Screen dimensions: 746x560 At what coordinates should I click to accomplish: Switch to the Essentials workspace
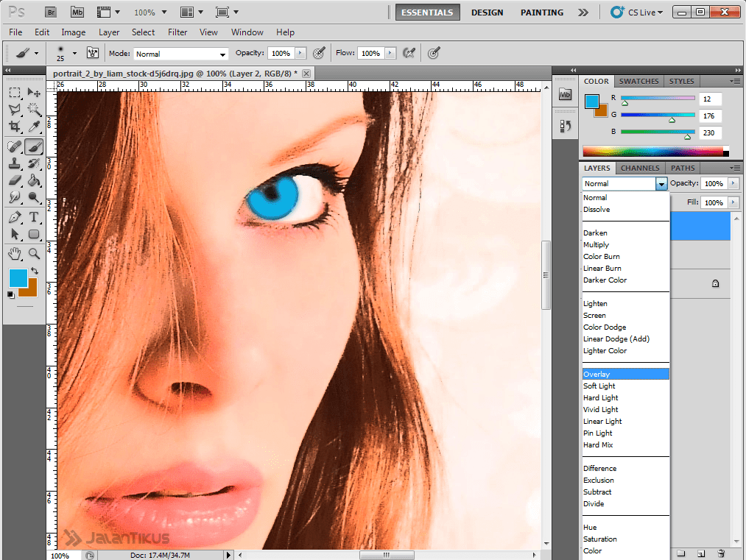(427, 13)
